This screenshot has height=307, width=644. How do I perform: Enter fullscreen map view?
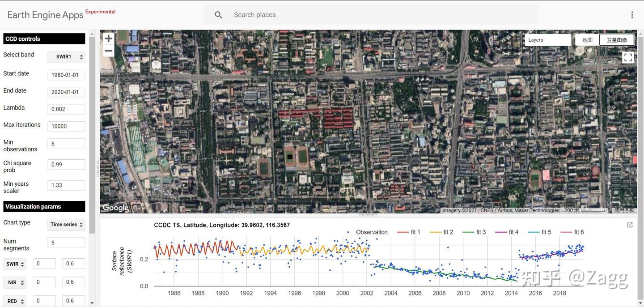coord(628,57)
